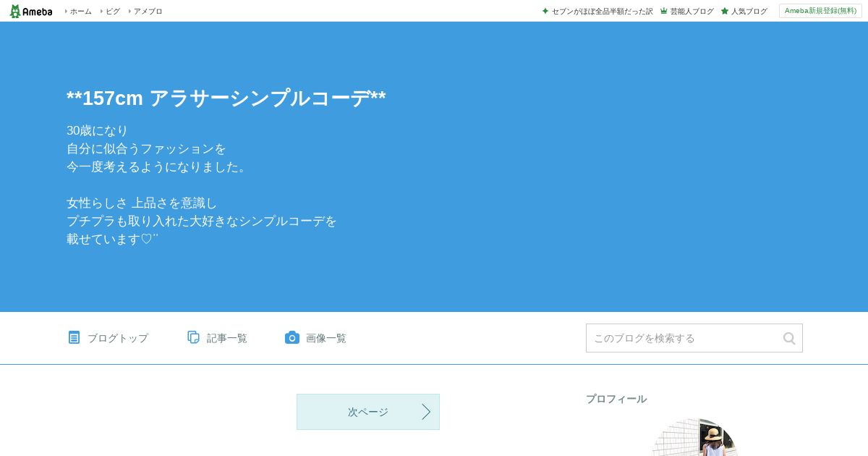Open the profile photo thumbnail
The width and height of the screenshot is (868, 456).
click(694, 437)
